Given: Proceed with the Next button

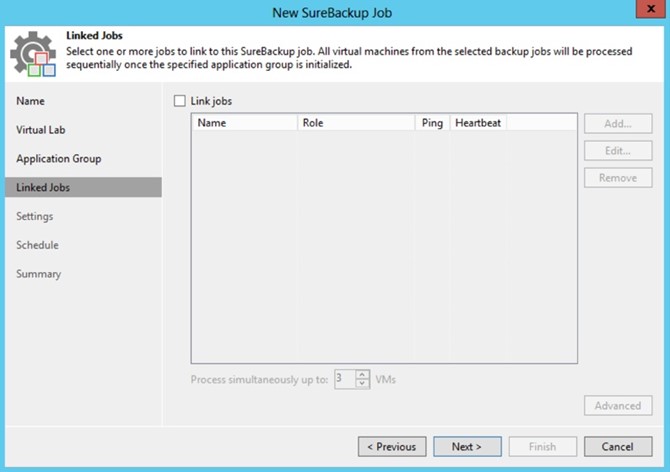Looking at the screenshot, I should pos(467,446).
